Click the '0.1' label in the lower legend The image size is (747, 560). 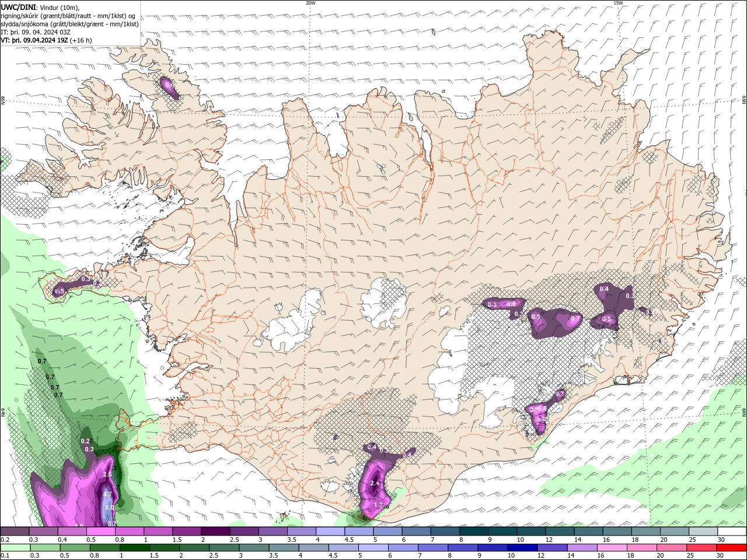tap(5, 556)
